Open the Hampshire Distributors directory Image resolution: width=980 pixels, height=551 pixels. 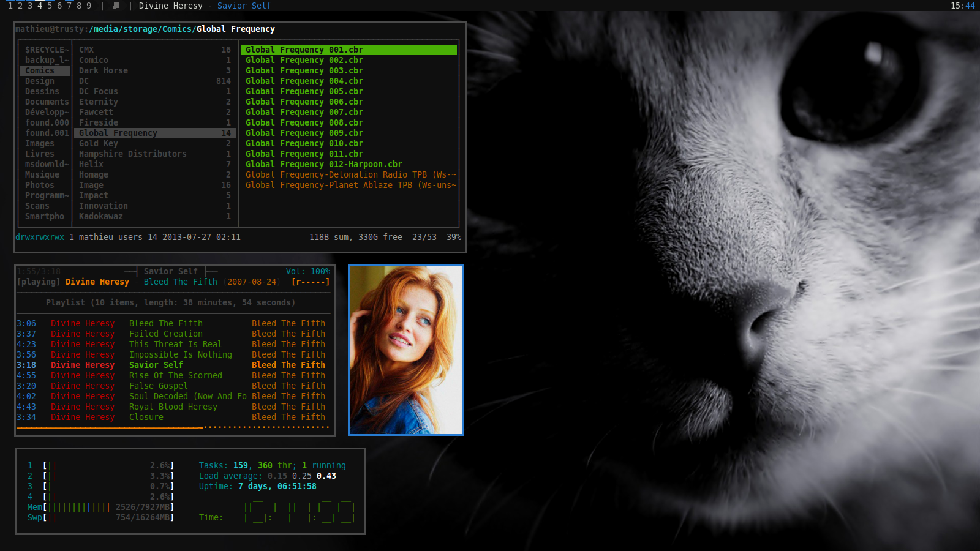(154, 154)
